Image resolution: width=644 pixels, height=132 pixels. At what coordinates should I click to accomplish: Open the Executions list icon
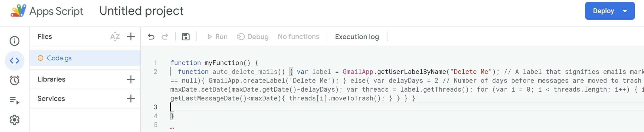(14, 100)
